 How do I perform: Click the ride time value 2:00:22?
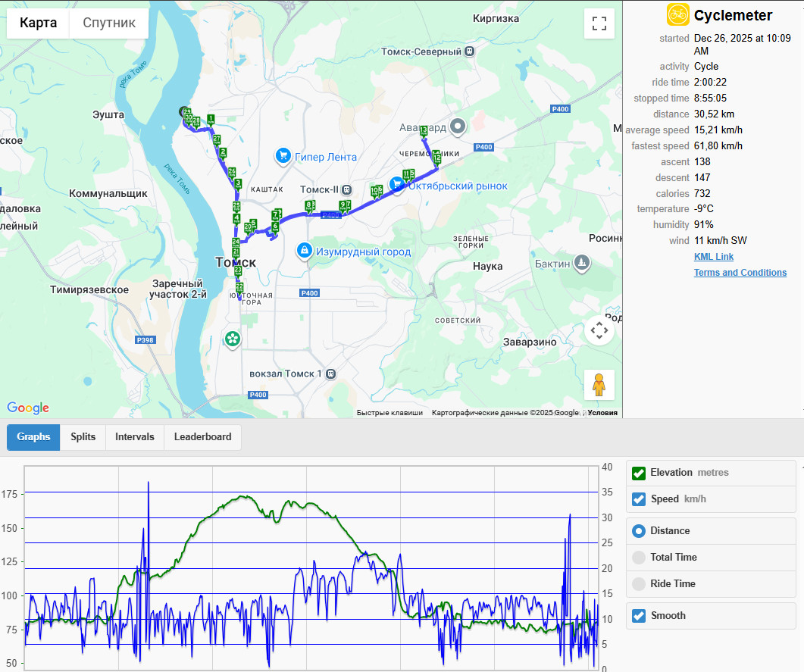[x=710, y=82]
